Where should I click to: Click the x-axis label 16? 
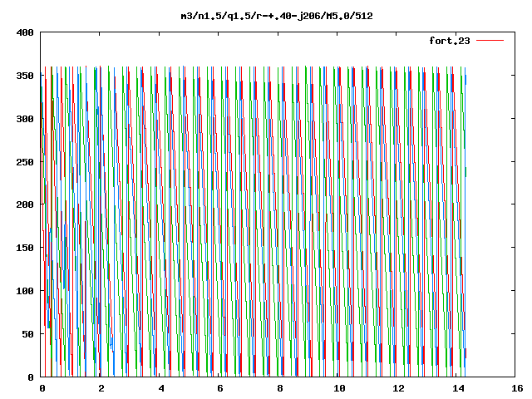tap(517, 388)
